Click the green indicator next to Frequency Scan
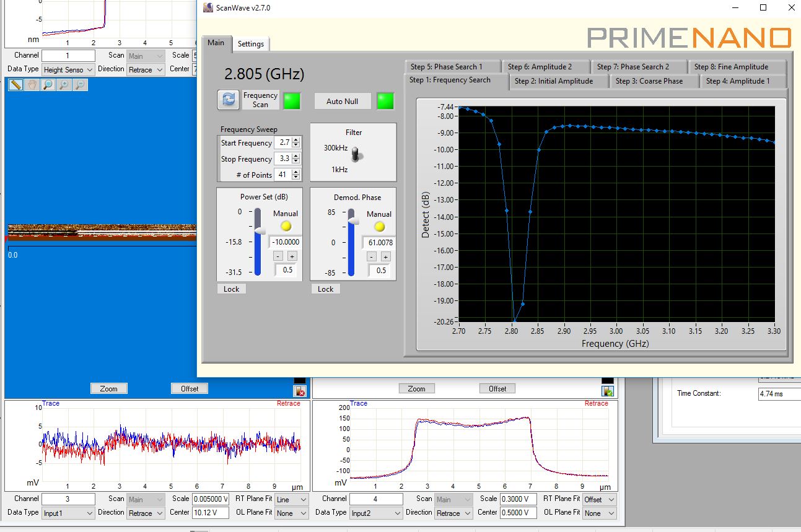 point(292,101)
